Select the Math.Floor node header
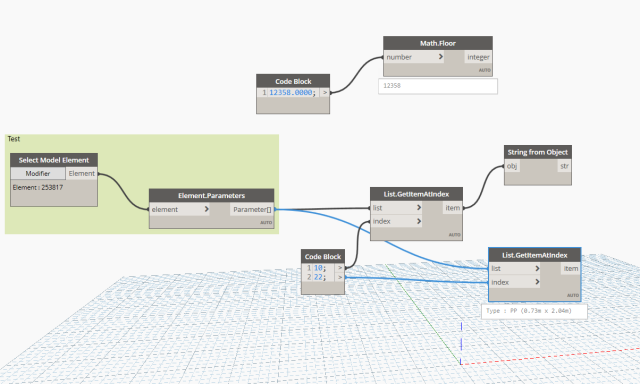The width and height of the screenshot is (640, 384). [438, 43]
